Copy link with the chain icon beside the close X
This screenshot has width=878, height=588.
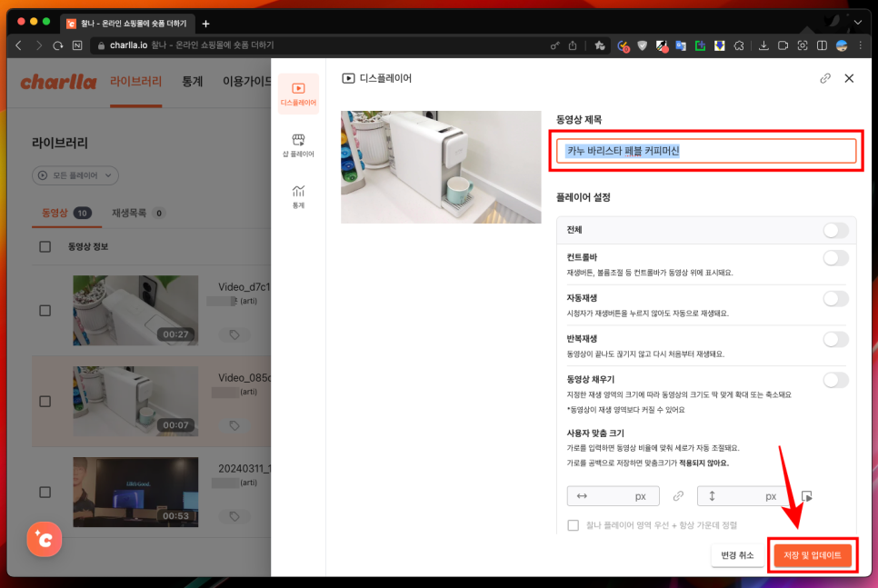pyautogui.click(x=824, y=78)
